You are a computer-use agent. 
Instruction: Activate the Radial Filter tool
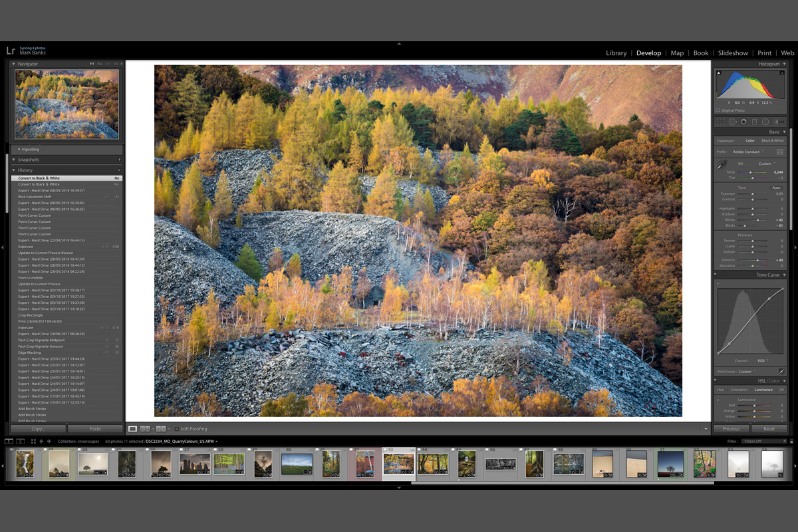click(x=765, y=122)
